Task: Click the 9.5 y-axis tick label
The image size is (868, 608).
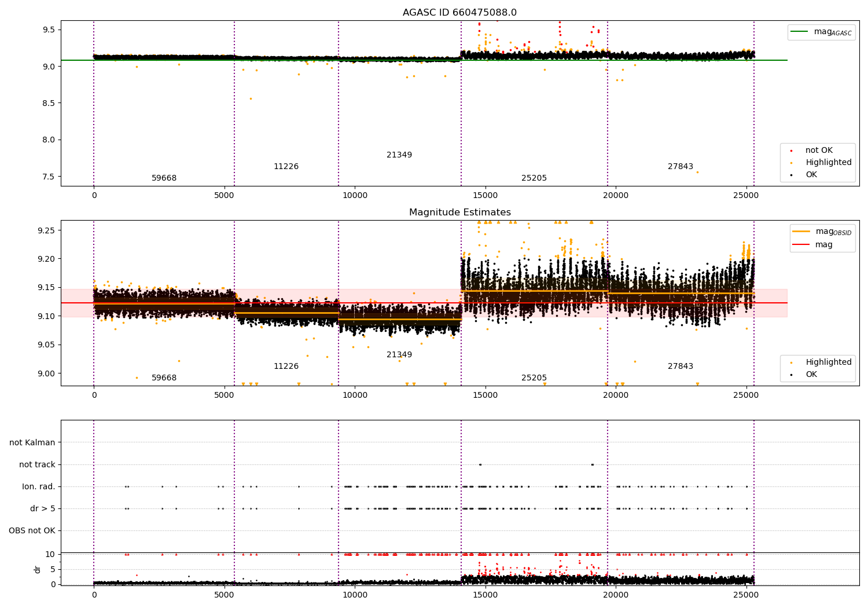Action: tap(49, 30)
